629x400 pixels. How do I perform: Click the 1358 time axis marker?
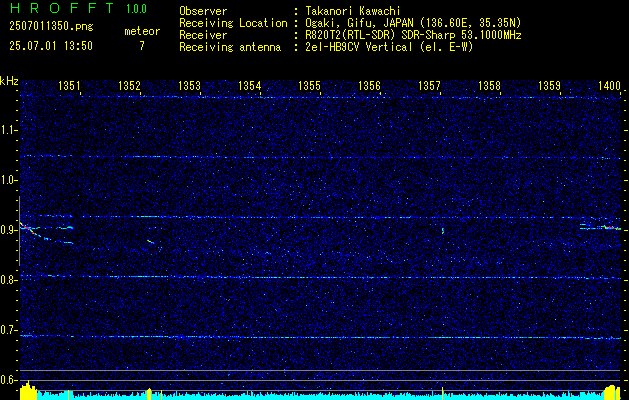pos(489,85)
